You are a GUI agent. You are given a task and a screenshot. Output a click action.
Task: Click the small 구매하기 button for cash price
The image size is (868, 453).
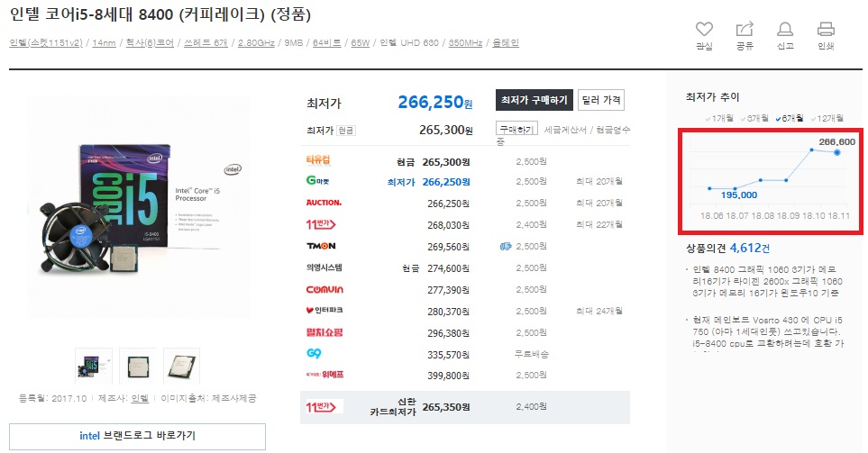[516, 130]
